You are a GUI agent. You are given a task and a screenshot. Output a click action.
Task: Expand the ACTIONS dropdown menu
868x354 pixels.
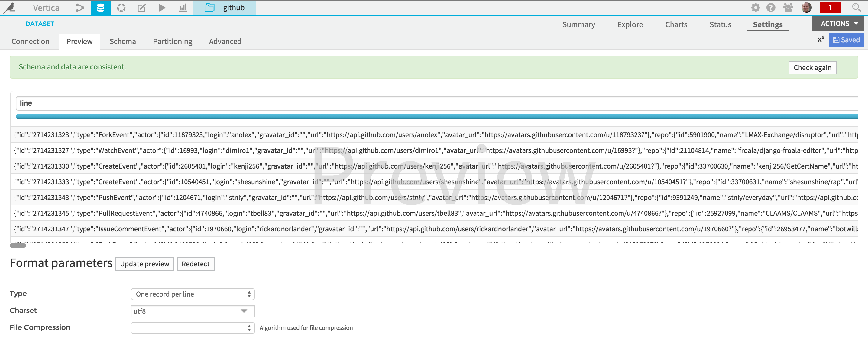coord(838,24)
